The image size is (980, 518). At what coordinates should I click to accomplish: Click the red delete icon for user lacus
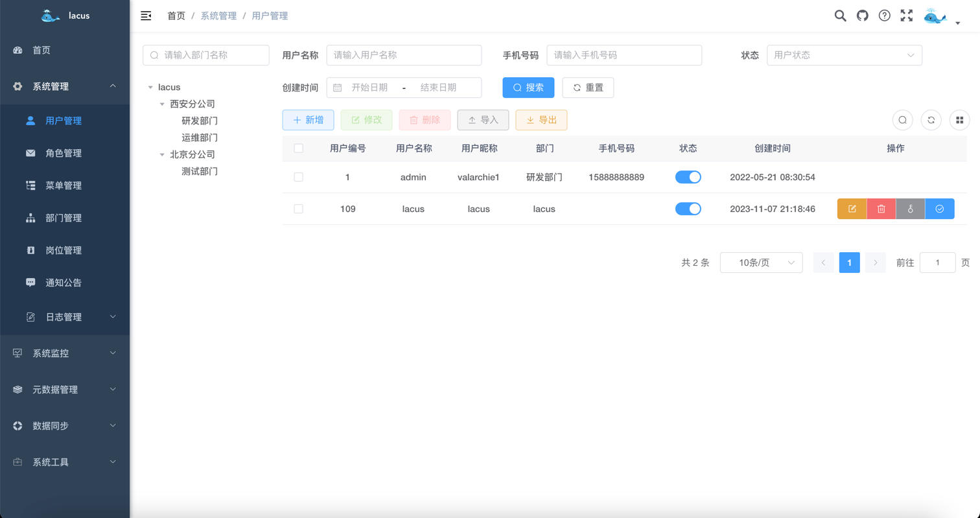(x=881, y=209)
